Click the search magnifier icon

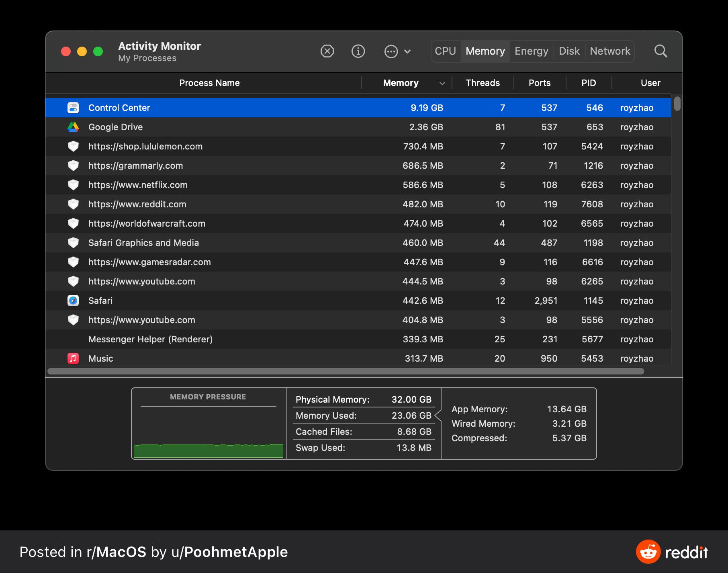click(661, 51)
